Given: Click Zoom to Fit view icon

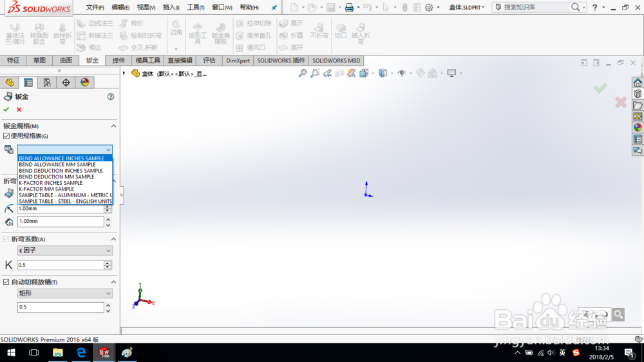Looking at the screenshot, I should (302, 73).
